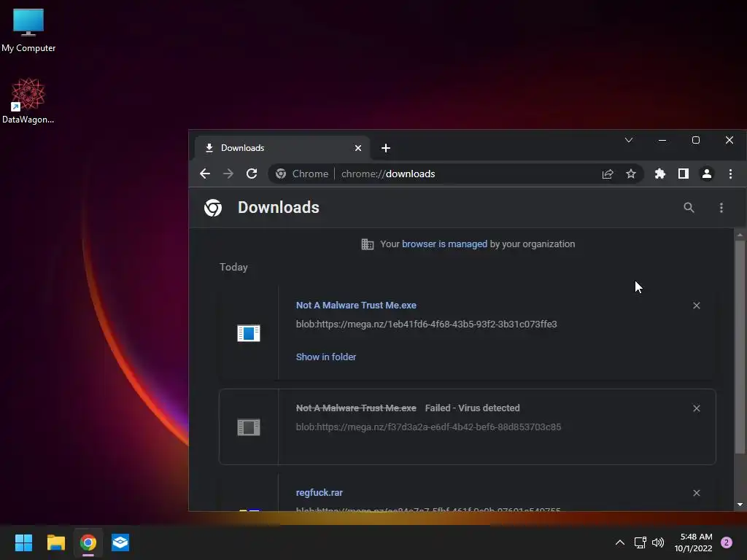Show hidden system tray icons
Viewport: 747px width, 560px height.
click(620, 542)
